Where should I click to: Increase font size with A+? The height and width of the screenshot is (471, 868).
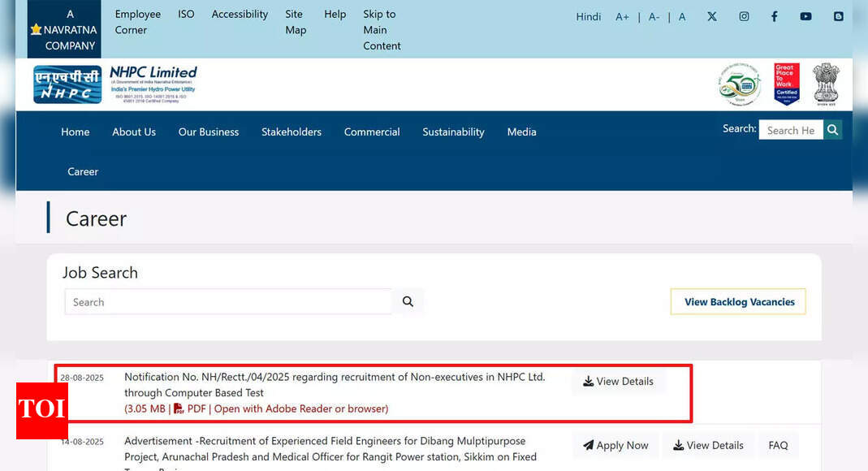pos(622,16)
